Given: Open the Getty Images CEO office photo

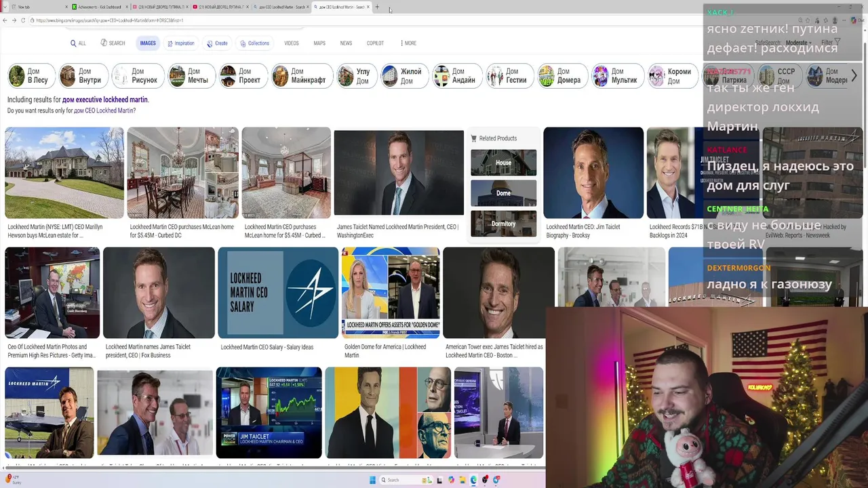Looking at the screenshot, I should point(52,293).
